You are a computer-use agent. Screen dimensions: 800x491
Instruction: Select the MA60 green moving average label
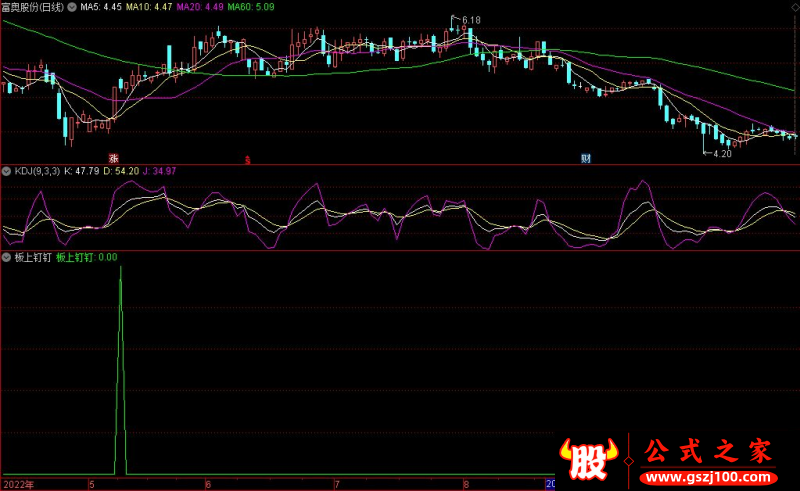(x=253, y=6)
